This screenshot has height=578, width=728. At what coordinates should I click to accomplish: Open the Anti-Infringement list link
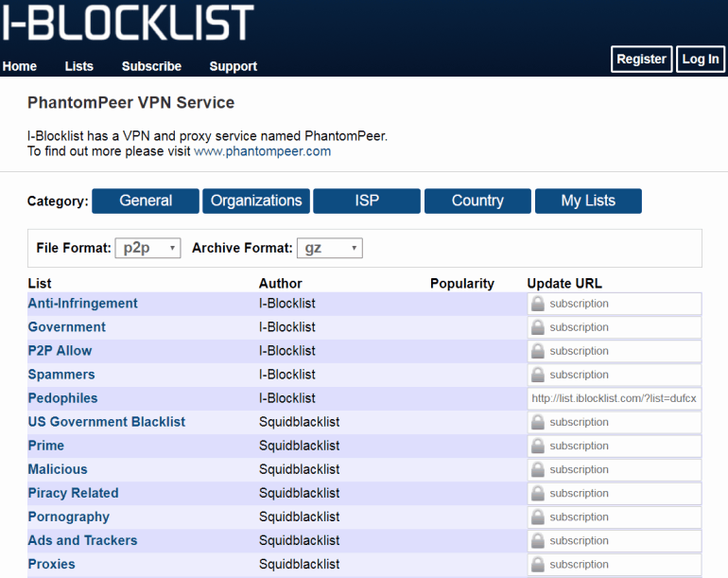(x=82, y=304)
